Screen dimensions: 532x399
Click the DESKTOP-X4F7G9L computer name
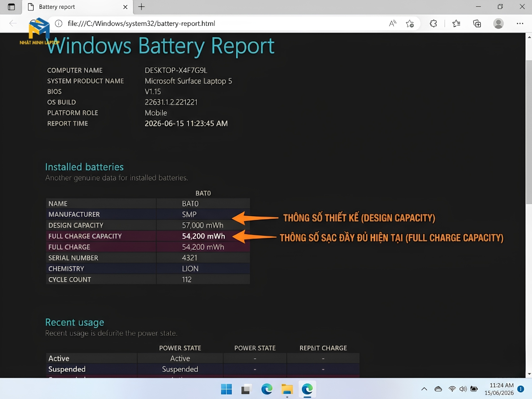click(x=176, y=70)
